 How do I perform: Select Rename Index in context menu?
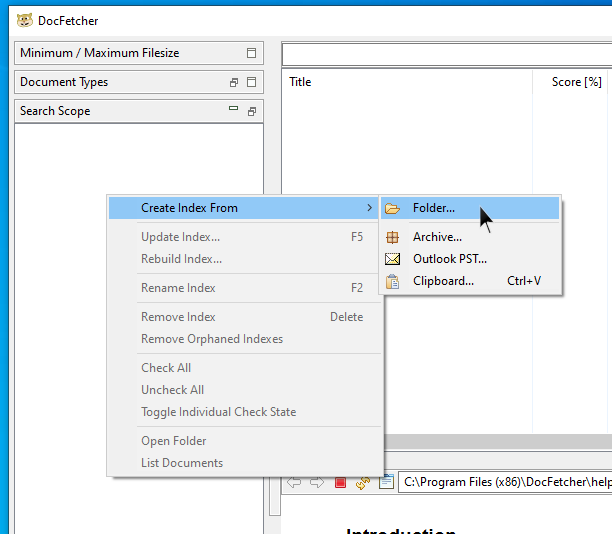click(243, 288)
